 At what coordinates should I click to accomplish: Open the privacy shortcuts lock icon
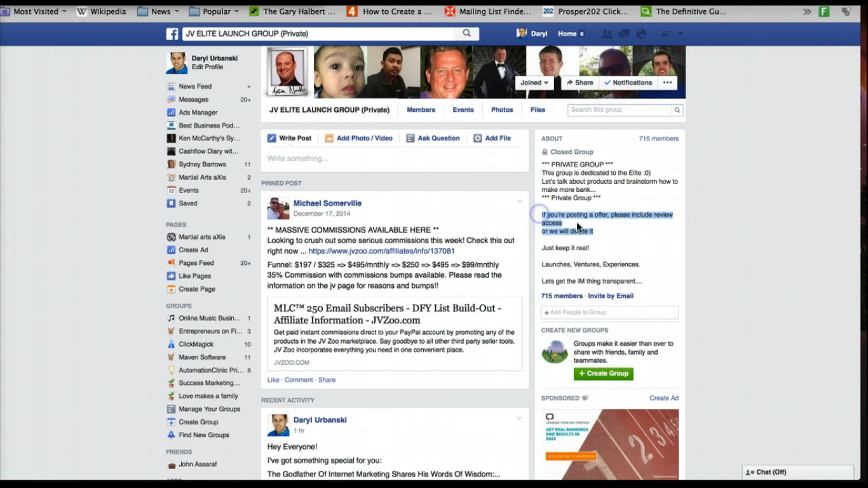pos(666,34)
